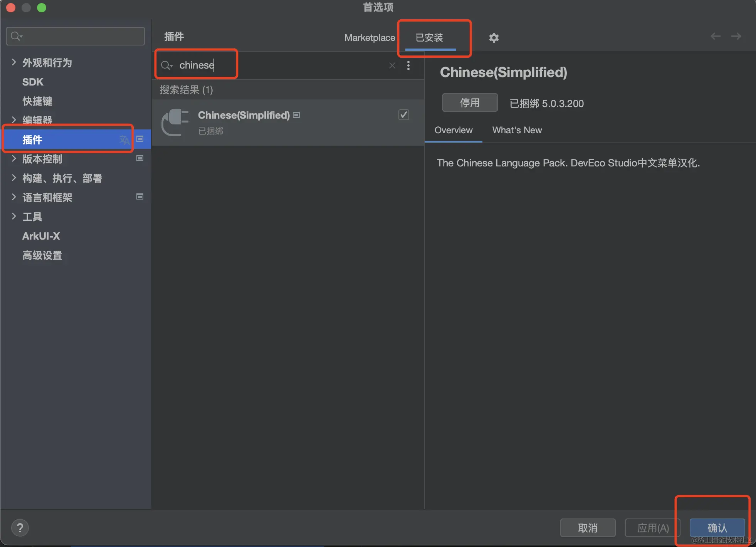Click the plugin search magnifier dropdown icon
This screenshot has width=756, height=547.
point(166,65)
